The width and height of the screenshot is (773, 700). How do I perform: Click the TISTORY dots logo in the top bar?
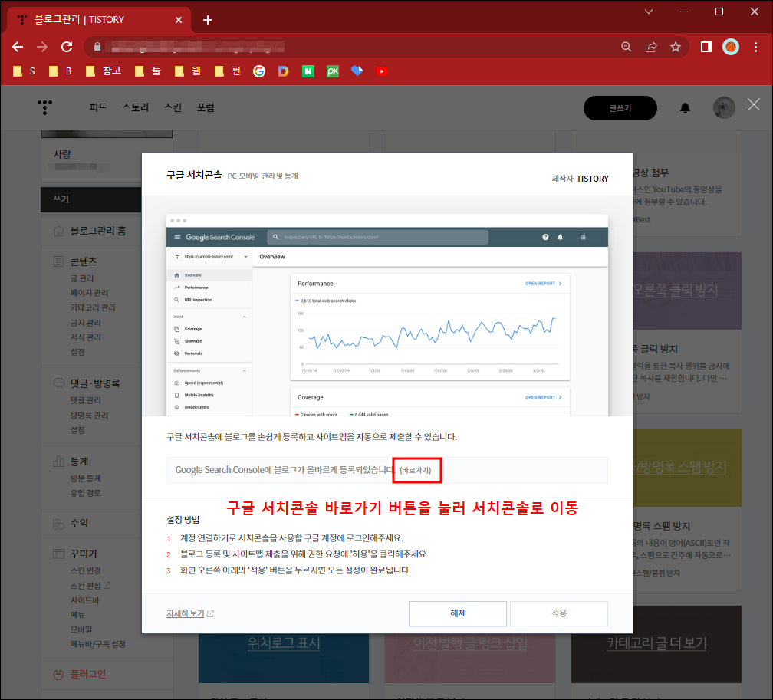pyautogui.click(x=44, y=107)
